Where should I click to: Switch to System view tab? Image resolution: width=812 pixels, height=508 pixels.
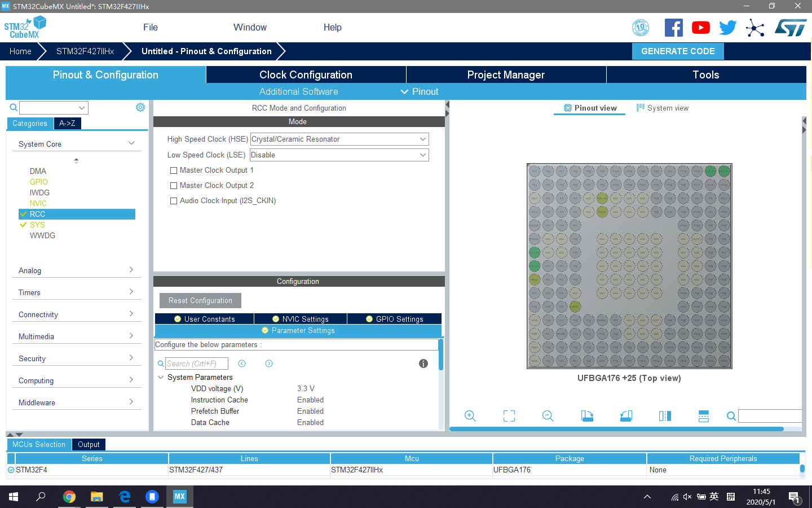point(663,108)
